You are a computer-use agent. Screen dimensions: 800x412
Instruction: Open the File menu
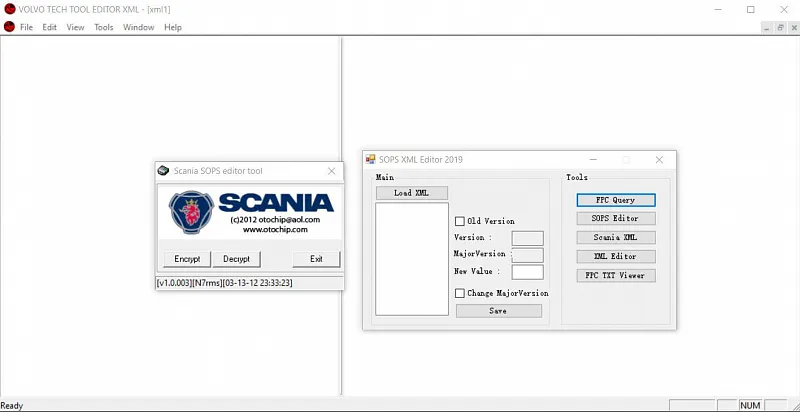point(26,27)
